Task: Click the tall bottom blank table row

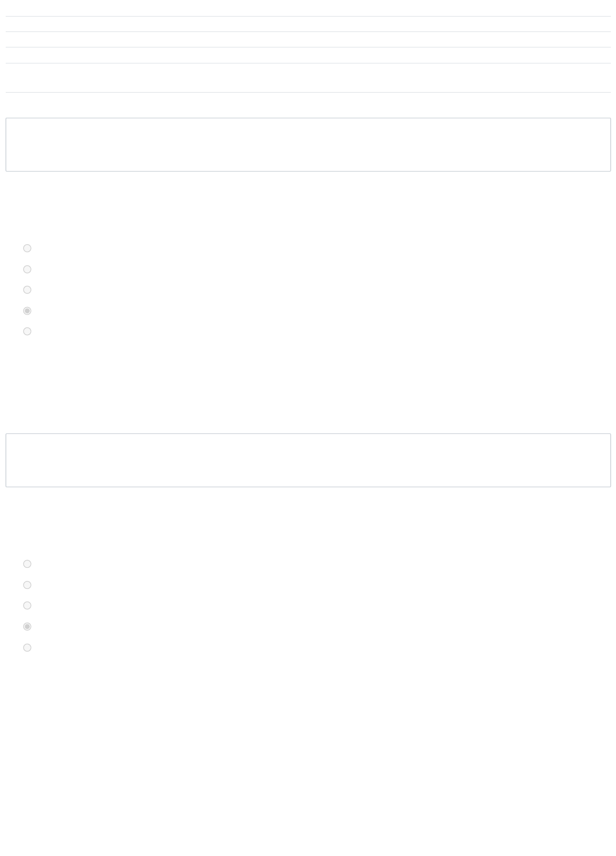Action: (308, 78)
